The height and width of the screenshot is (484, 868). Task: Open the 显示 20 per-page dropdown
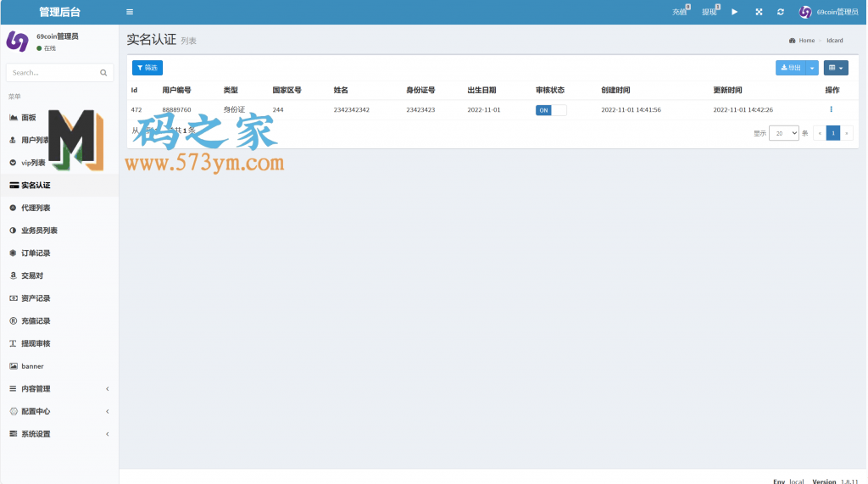(x=784, y=133)
